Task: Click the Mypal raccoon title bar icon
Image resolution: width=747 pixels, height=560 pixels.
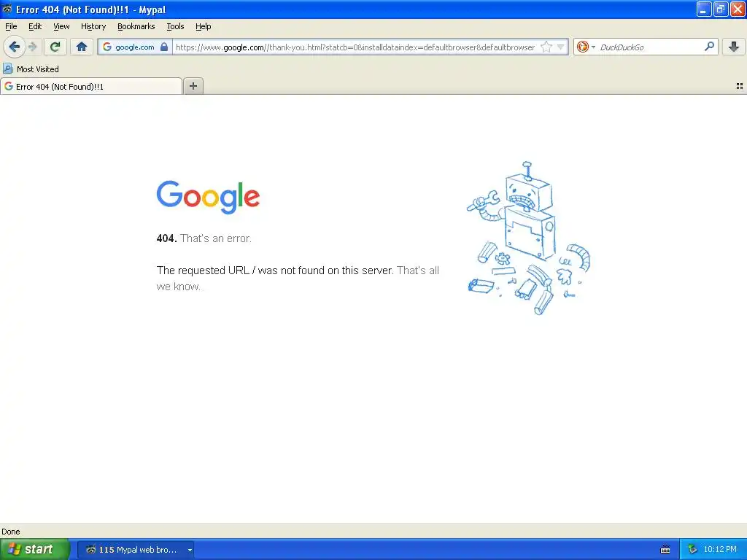Action: click(7, 9)
